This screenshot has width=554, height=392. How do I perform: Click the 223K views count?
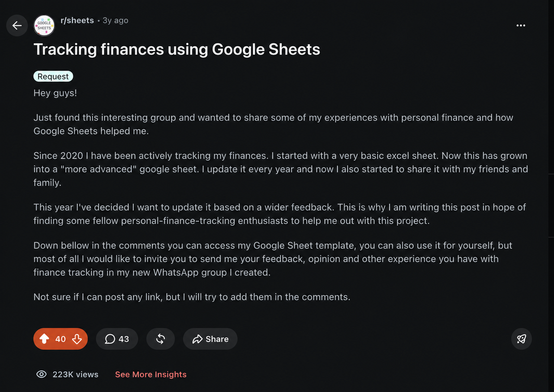[x=75, y=375]
